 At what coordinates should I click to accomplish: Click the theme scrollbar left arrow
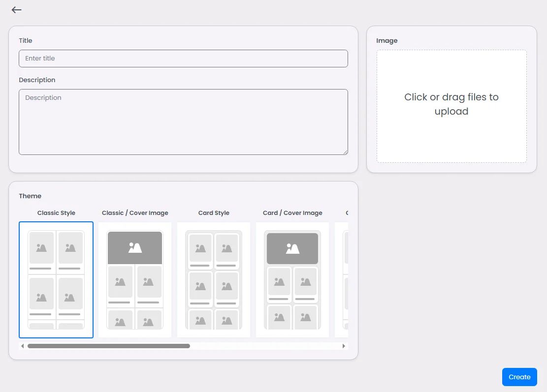(x=22, y=346)
